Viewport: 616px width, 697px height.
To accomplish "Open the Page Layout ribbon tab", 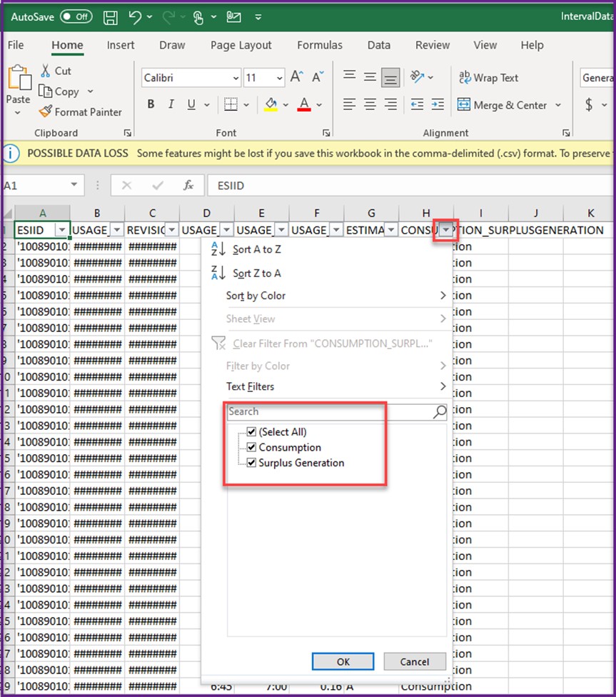I will pos(241,45).
